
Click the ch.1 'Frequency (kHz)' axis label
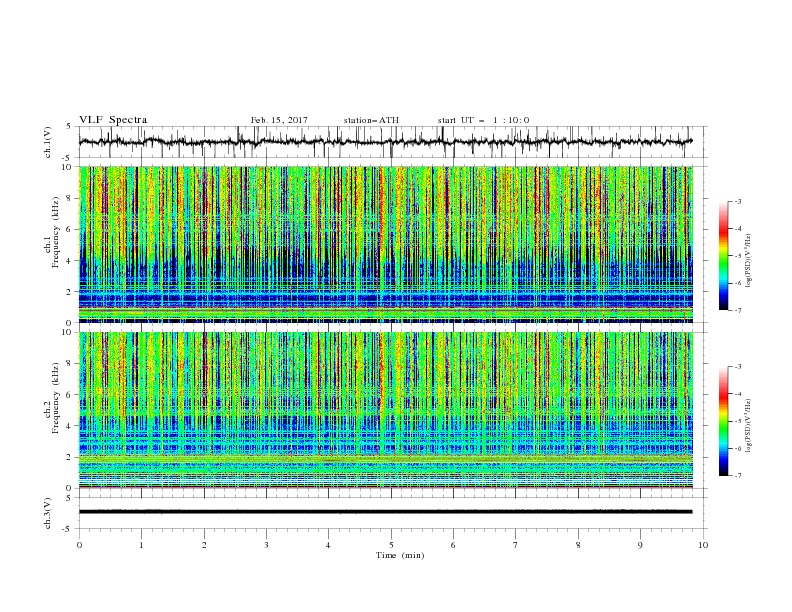[56, 232]
